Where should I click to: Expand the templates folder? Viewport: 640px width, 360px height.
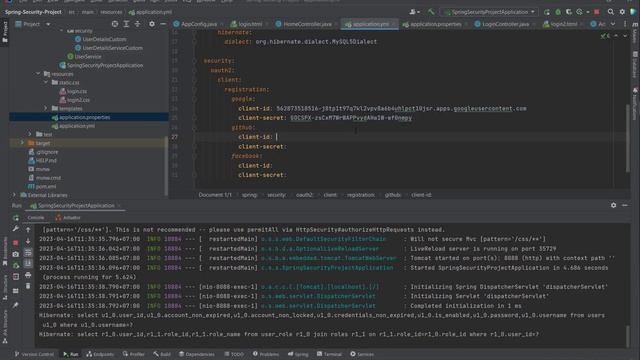(x=46, y=109)
